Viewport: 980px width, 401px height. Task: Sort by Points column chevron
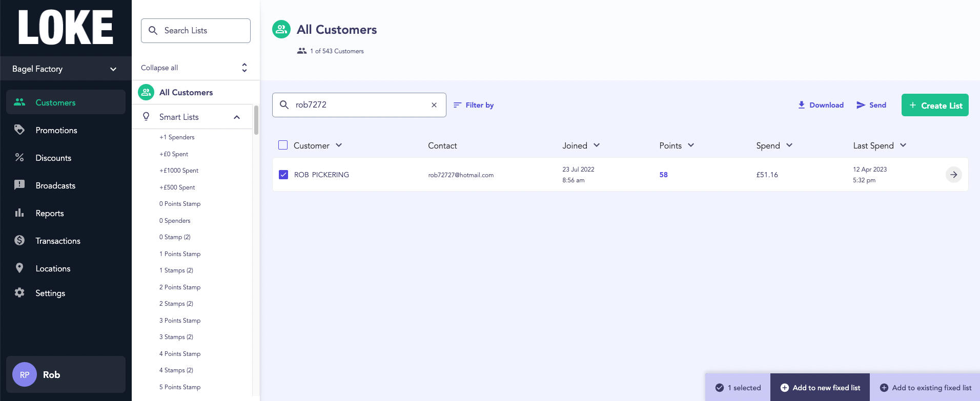pyautogui.click(x=691, y=145)
